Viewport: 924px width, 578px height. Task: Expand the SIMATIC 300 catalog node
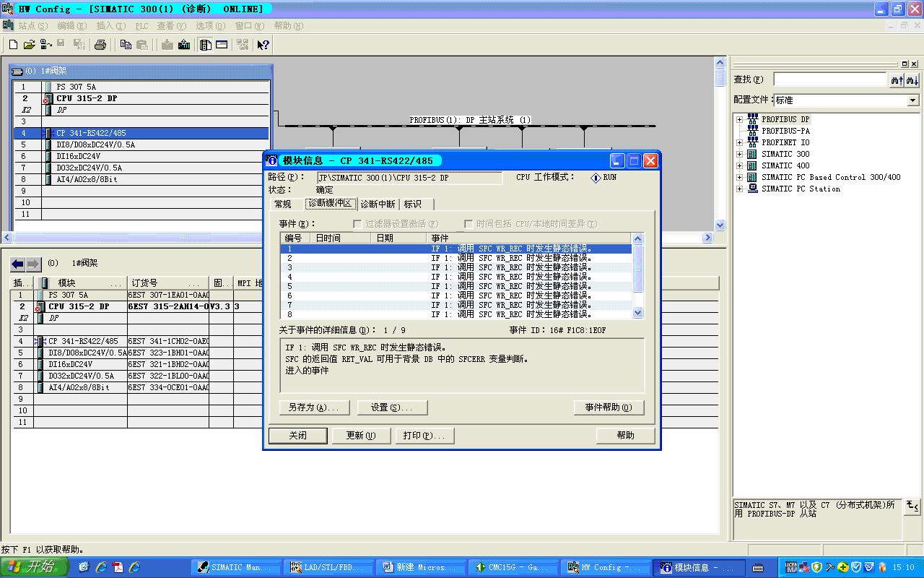pos(739,154)
